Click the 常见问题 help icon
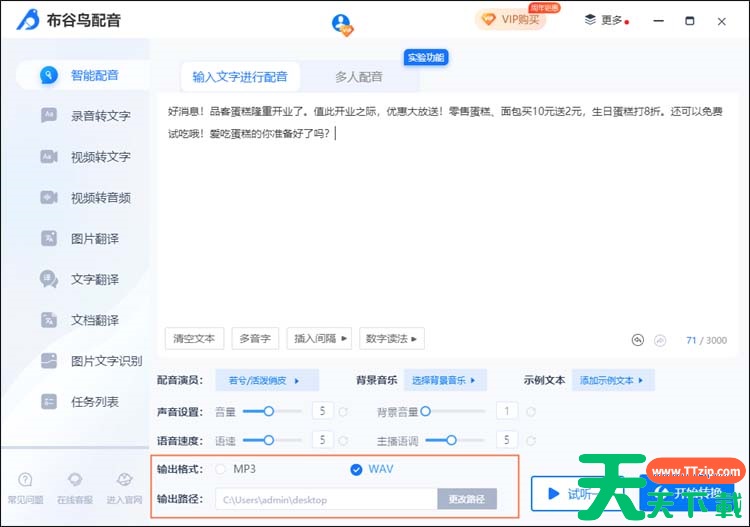 pyautogui.click(x=25, y=487)
